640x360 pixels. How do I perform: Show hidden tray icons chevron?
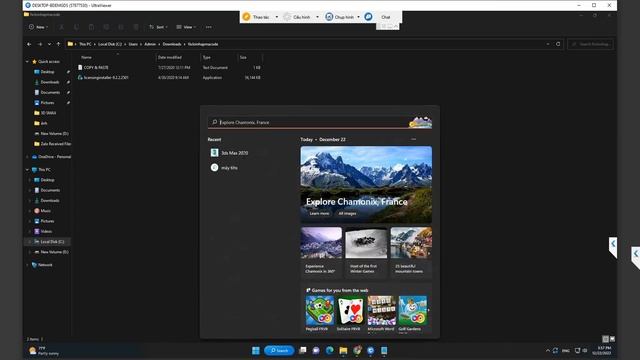point(548,351)
